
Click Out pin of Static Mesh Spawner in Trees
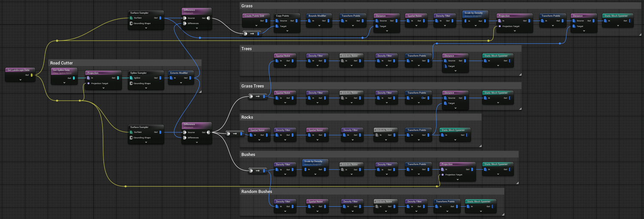pyautogui.click(x=510, y=61)
